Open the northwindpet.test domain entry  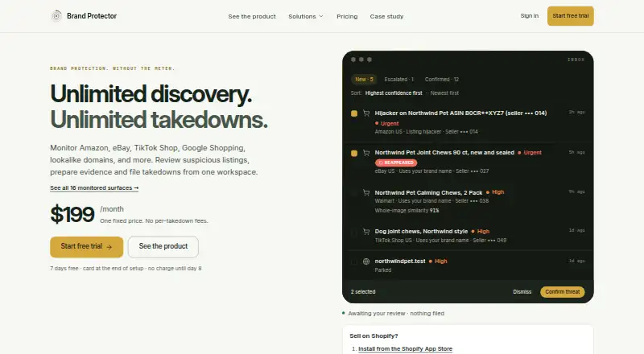tap(400, 261)
